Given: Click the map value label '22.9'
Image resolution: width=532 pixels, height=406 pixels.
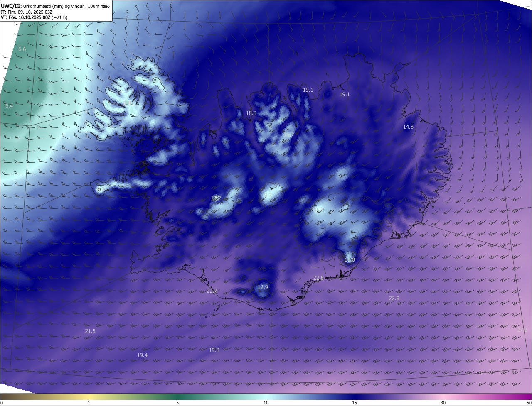Looking at the screenshot, I should (x=394, y=298).
